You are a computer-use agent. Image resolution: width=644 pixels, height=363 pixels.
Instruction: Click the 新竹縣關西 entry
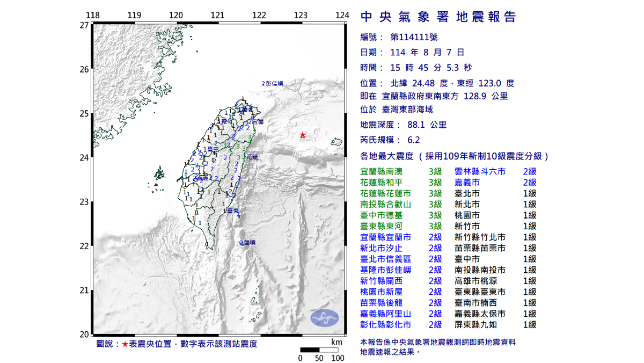(381, 281)
